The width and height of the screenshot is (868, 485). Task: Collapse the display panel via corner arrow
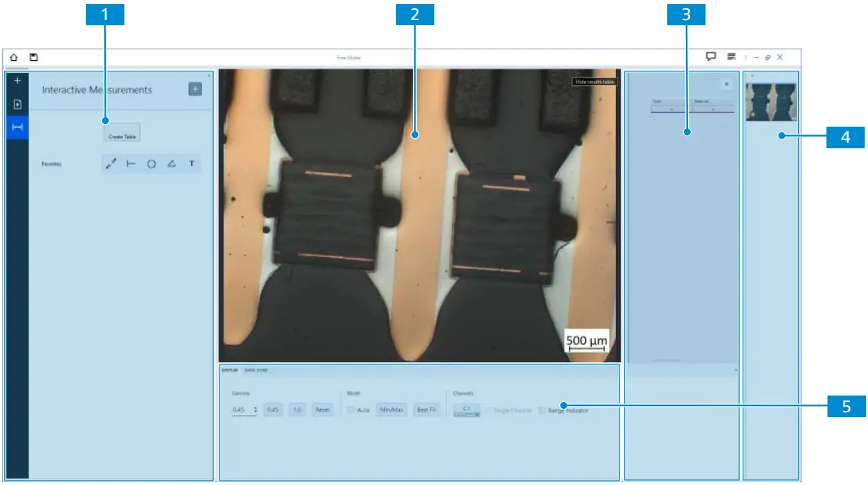[x=736, y=370]
